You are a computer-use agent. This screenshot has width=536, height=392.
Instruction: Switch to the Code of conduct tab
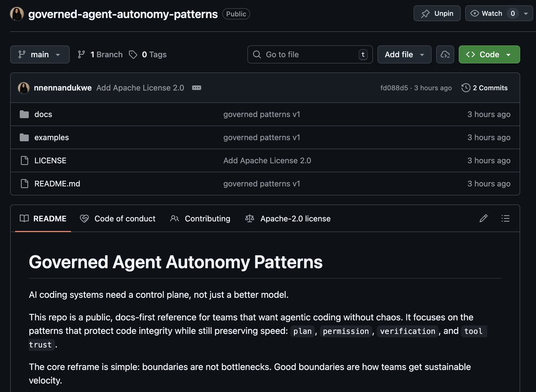click(118, 219)
